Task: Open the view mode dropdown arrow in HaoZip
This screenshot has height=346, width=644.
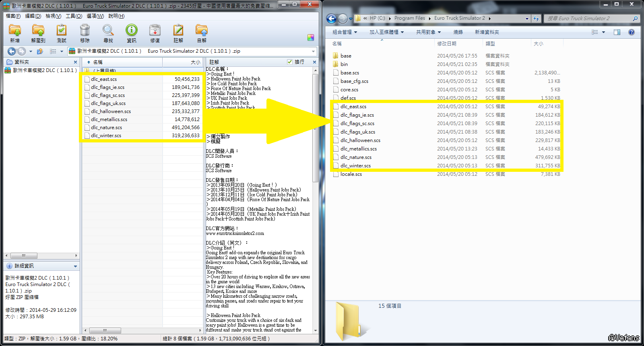Action: (x=62, y=51)
